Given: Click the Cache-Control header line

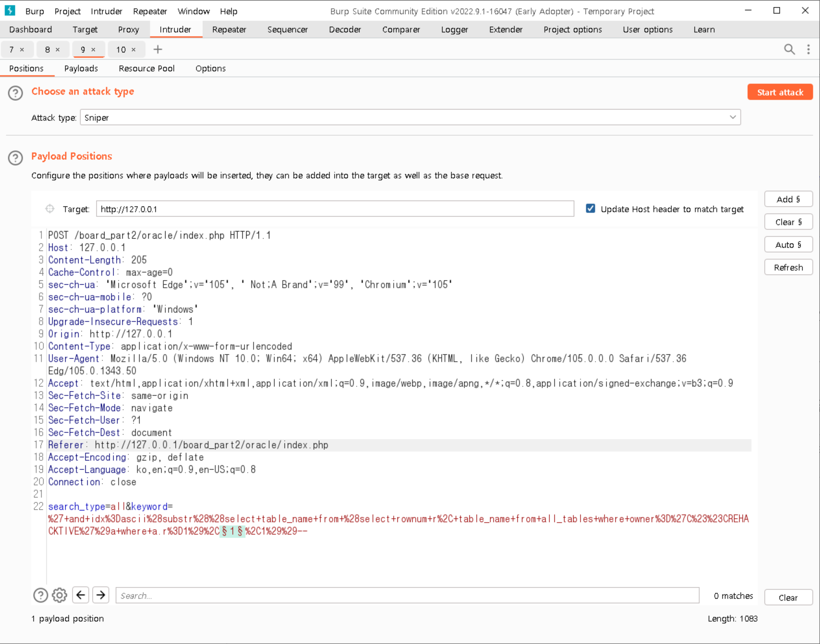Looking at the screenshot, I should 110,272.
